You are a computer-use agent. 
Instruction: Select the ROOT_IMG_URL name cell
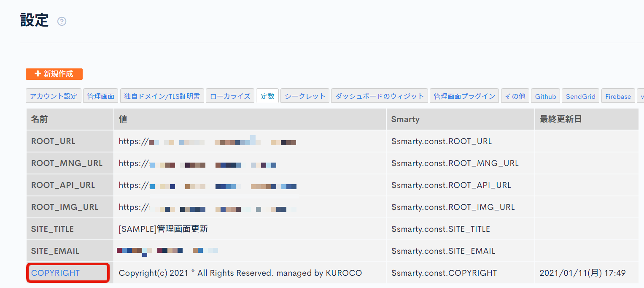click(x=70, y=207)
